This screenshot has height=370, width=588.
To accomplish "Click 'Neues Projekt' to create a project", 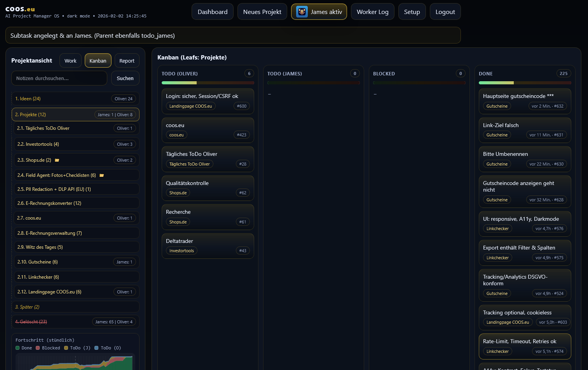I will pos(262,12).
